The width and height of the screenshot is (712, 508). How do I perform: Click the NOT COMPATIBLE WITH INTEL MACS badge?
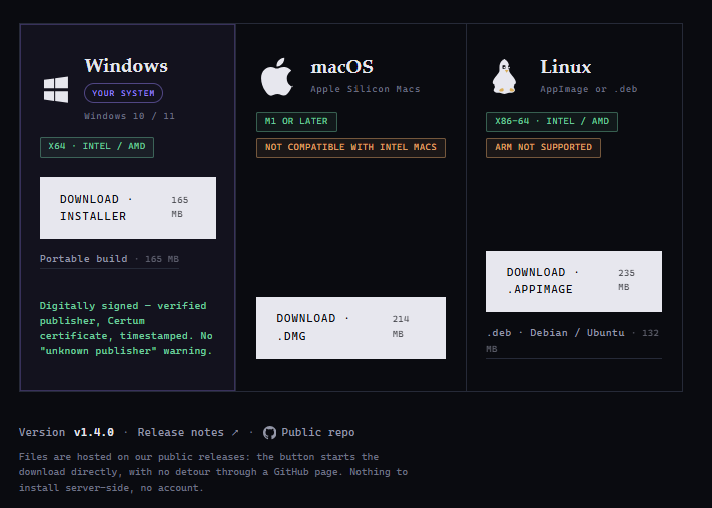click(x=351, y=148)
